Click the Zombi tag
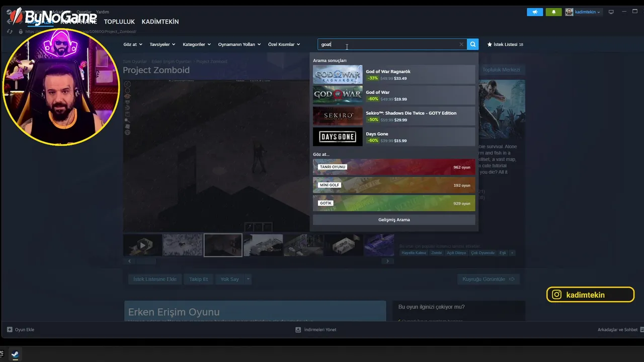Screen dimensions: 644x362 pyautogui.click(x=437, y=253)
